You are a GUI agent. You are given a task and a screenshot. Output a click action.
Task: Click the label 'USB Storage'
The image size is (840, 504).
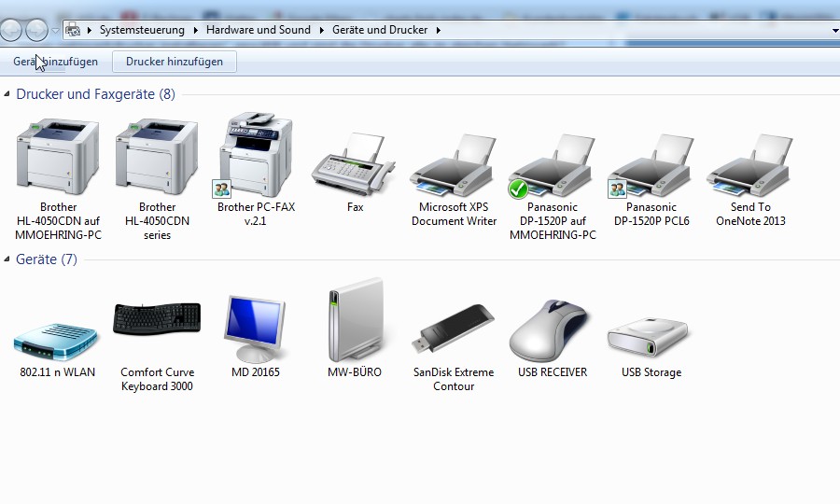pos(651,372)
